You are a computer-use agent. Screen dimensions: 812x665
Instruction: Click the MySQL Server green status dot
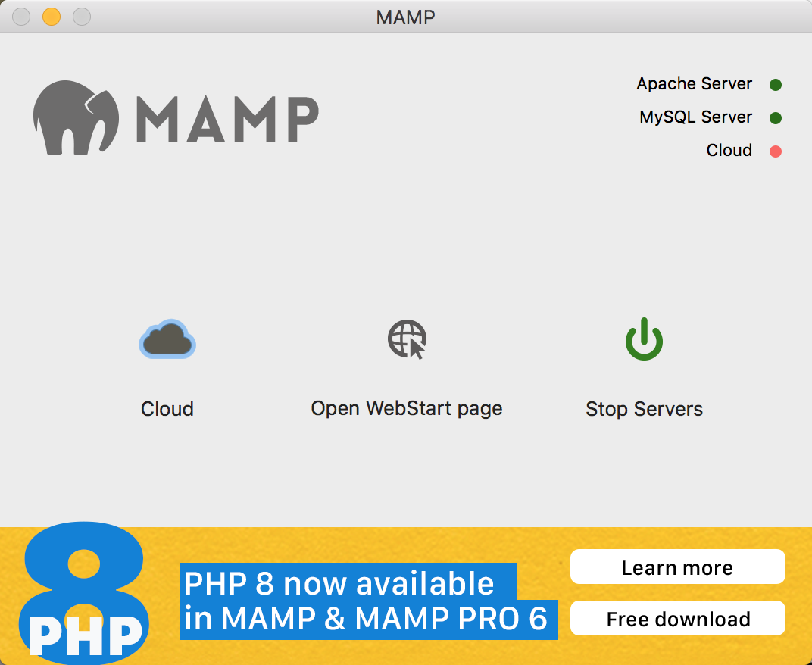click(775, 118)
